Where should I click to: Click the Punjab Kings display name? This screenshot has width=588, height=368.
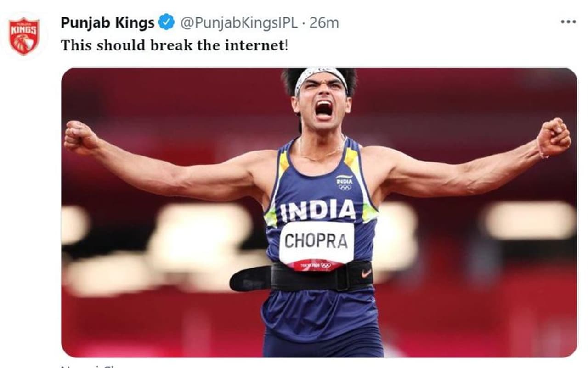click(107, 22)
